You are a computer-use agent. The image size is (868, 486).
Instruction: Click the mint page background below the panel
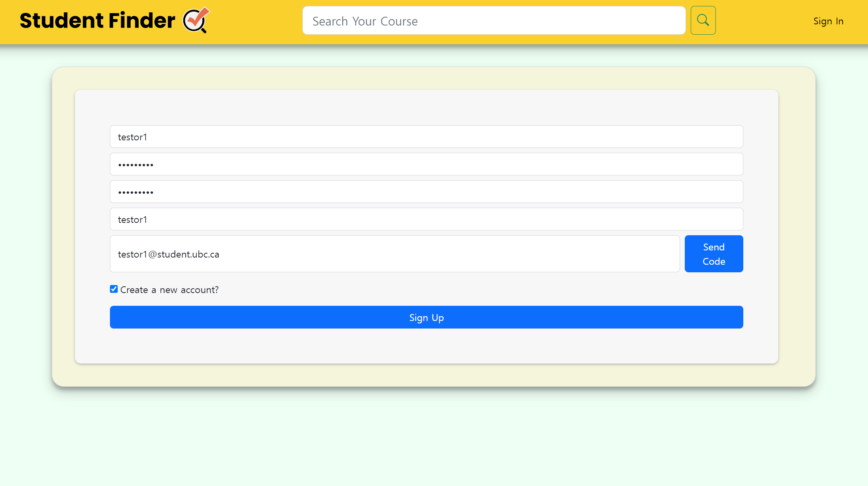pos(434,437)
